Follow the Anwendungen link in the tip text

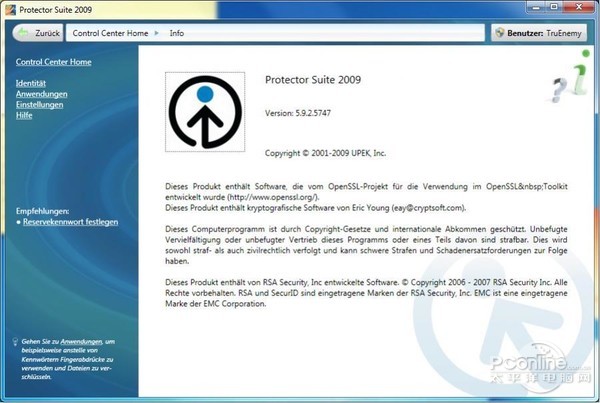tap(81, 342)
